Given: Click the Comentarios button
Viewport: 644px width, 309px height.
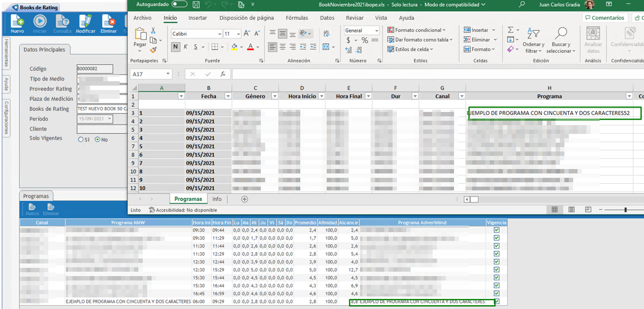Looking at the screenshot, I should click(606, 18).
